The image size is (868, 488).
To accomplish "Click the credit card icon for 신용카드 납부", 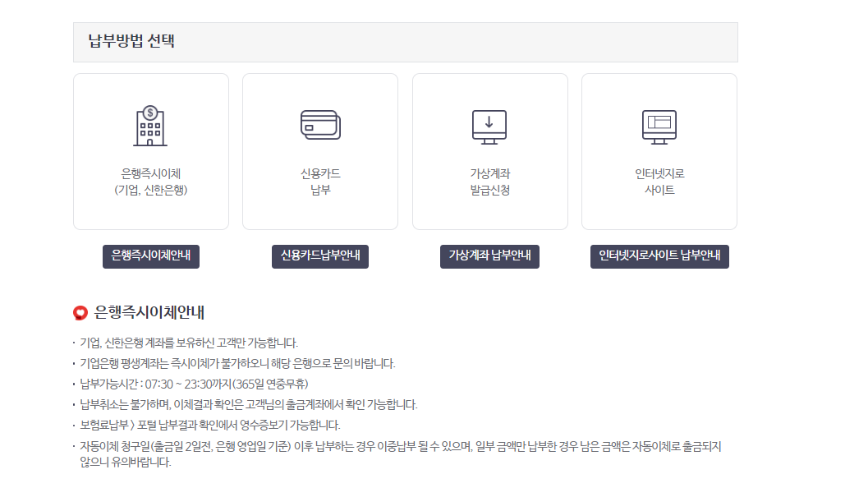I will coord(320,125).
